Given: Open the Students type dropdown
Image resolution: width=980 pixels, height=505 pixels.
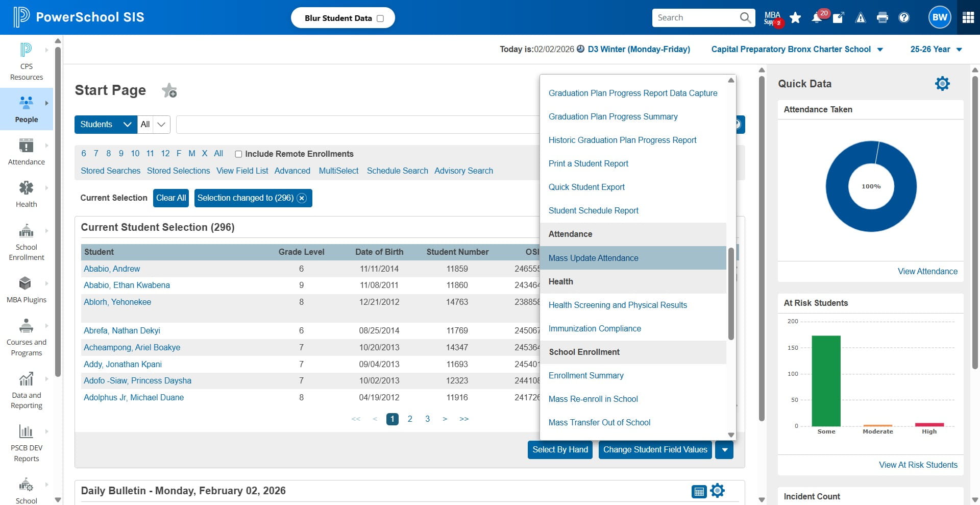Looking at the screenshot, I should 106,125.
